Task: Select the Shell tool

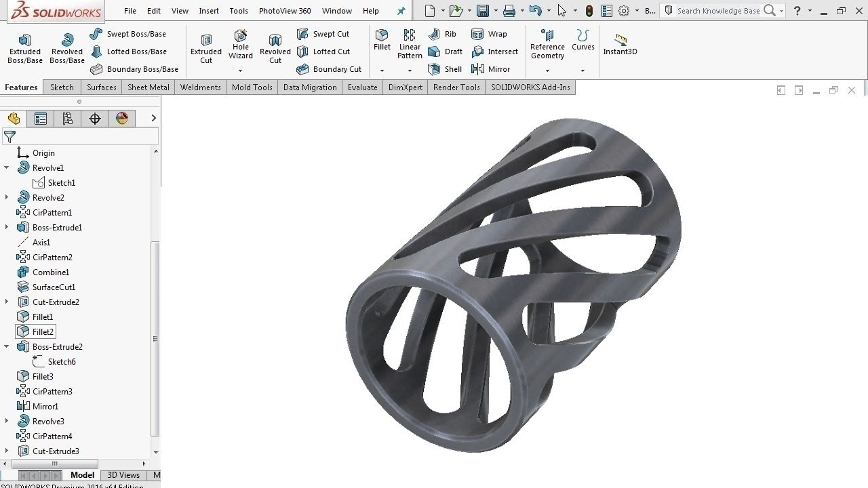Action: [446, 69]
